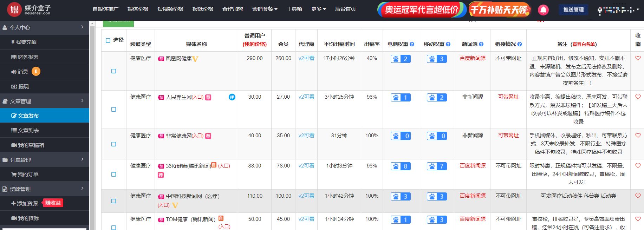Screen dimensions: 644x230
Task: Check the box for 凤凰网健康 row
Action: 113,71
